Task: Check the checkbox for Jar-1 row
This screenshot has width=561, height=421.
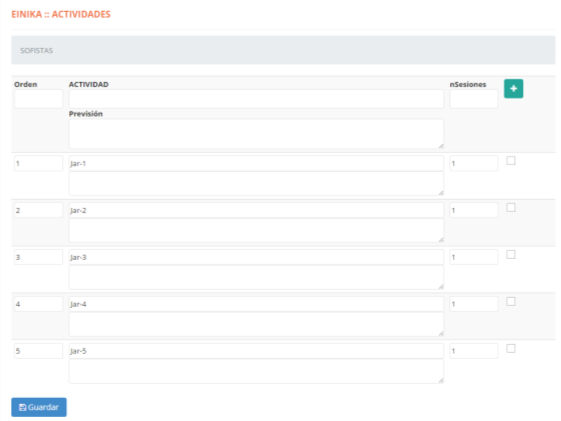Action: [511, 161]
